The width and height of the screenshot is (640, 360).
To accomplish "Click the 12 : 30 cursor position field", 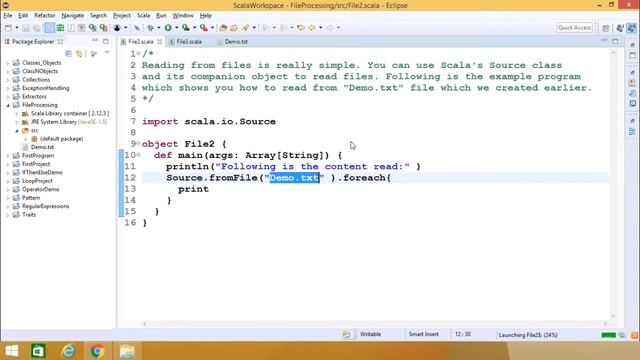I will click(x=463, y=334).
